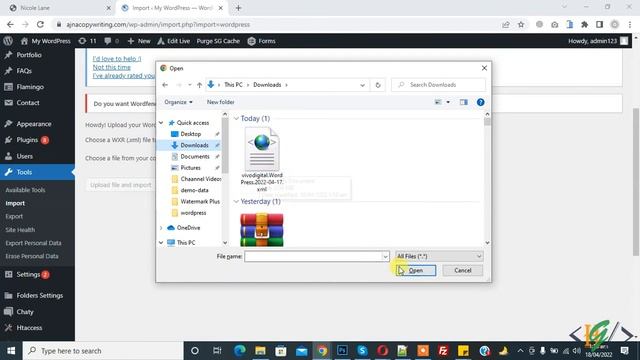Collapse This PC tree node

point(161,242)
